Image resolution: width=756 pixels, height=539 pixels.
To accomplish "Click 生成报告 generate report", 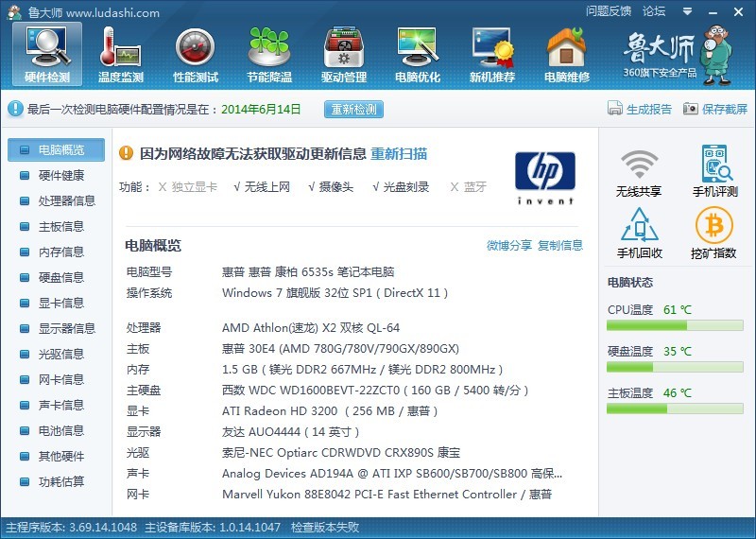I will [640, 109].
